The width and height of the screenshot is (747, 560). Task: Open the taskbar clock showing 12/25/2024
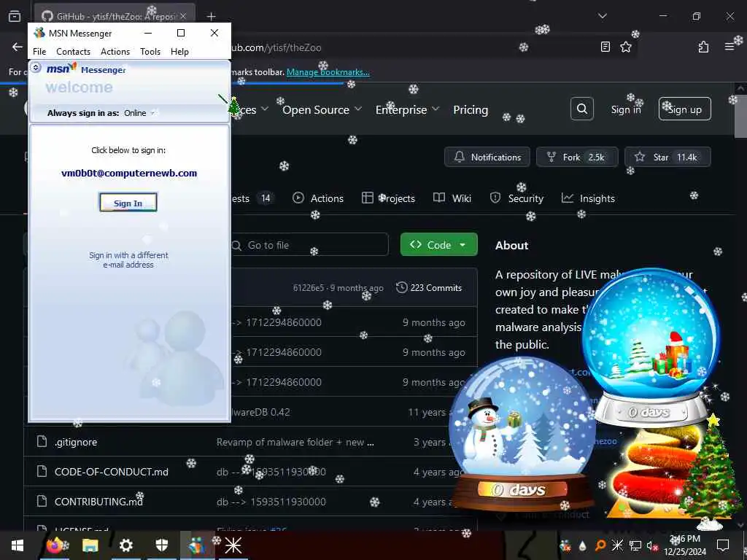pyautogui.click(x=685, y=545)
